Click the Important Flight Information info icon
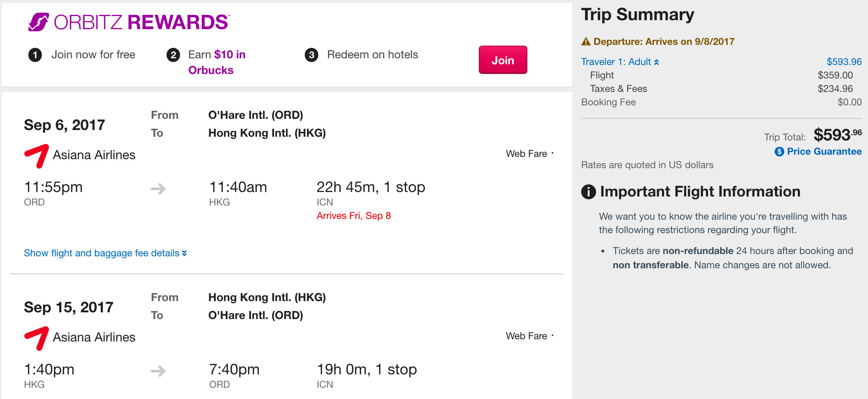This screenshot has width=868, height=399. [589, 192]
